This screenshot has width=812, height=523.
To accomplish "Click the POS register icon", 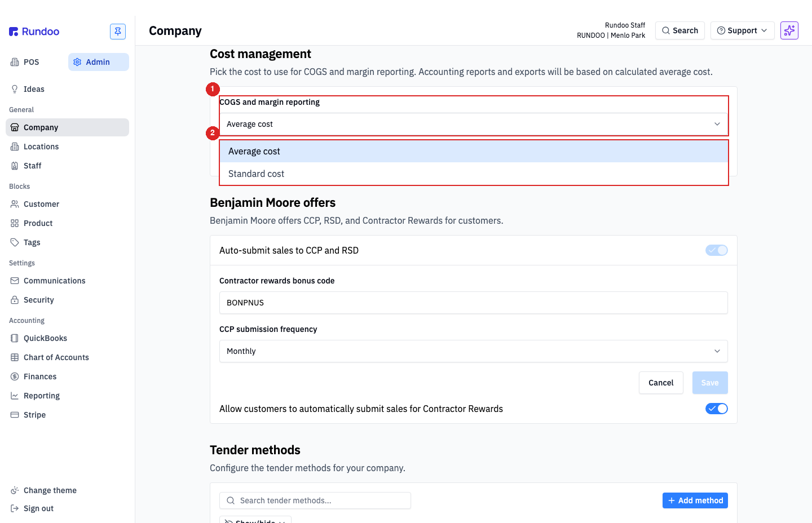I will (15, 62).
